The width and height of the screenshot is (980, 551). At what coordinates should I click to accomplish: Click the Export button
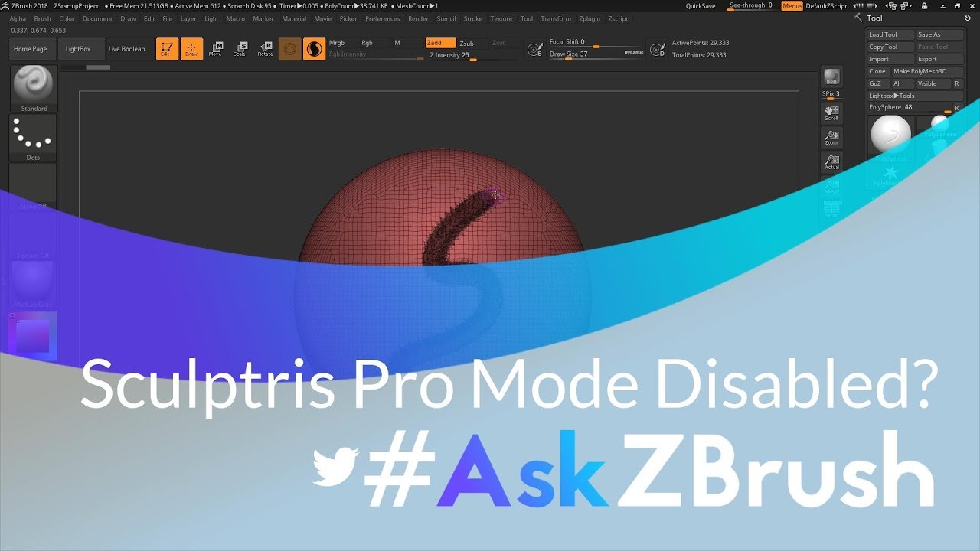coord(939,59)
